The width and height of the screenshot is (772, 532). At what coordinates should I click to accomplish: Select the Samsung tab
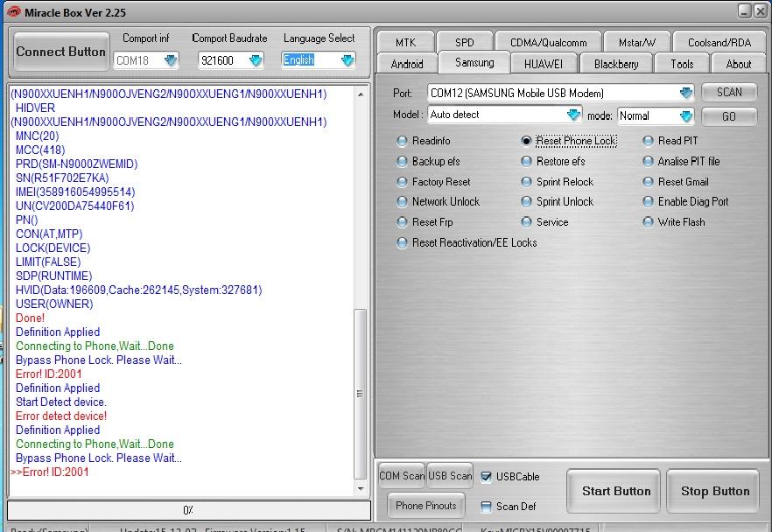(x=474, y=62)
